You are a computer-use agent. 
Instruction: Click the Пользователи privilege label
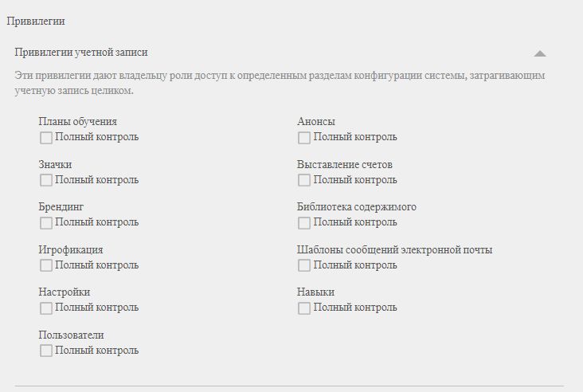pos(71,335)
